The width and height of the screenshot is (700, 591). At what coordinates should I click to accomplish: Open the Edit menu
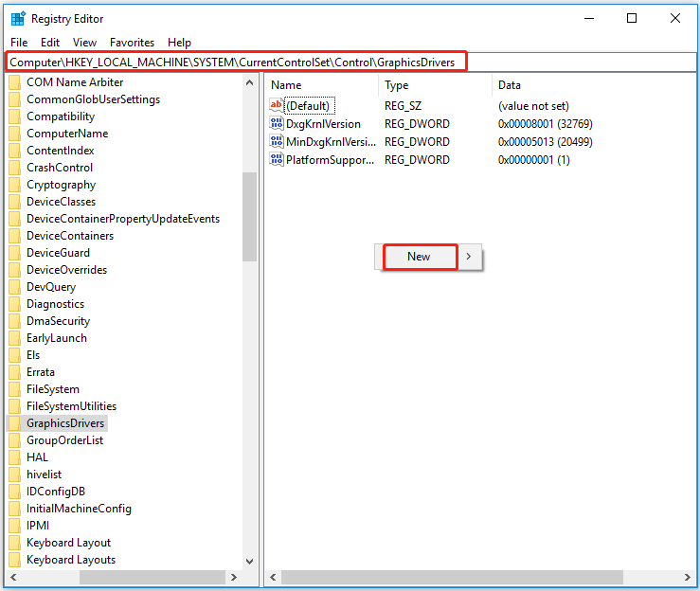pos(50,43)
